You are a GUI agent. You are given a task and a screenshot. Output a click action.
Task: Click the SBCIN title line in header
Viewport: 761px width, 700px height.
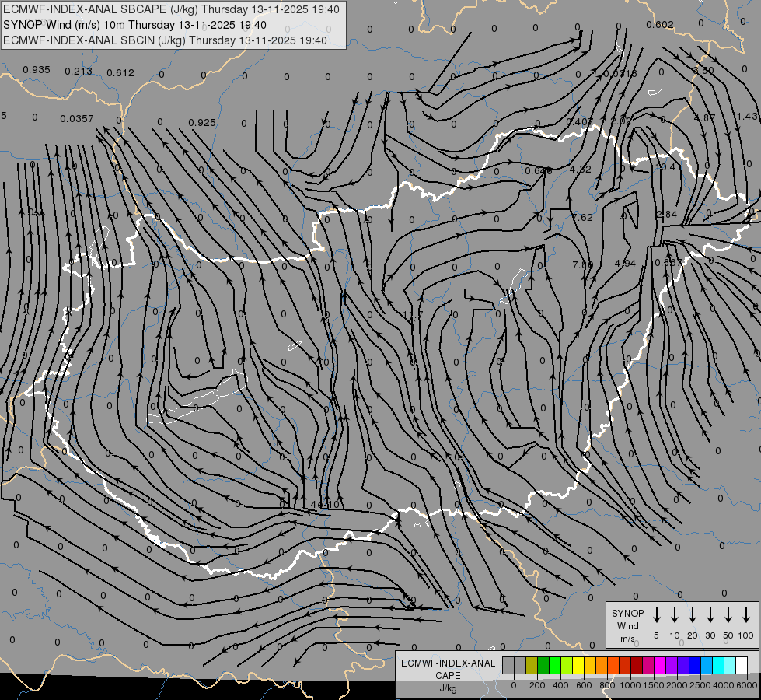pyautogui.click(x=165, y=40)
